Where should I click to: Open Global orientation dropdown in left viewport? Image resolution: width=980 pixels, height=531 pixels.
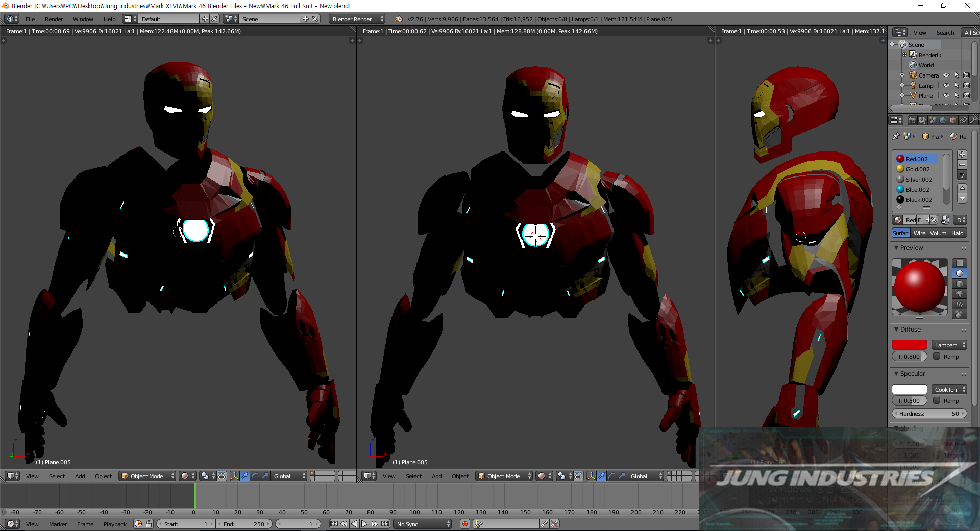click(289, 476)
